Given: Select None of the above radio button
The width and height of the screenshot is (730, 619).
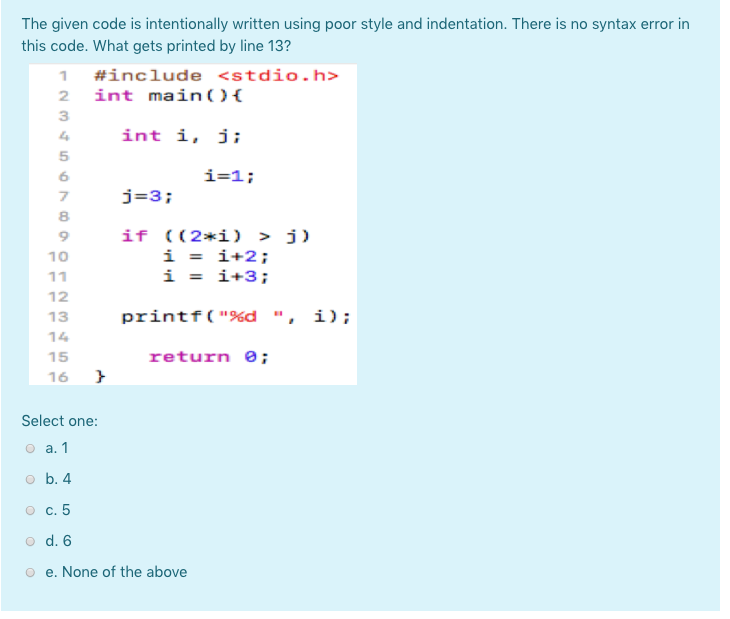Looking at the screenshot, I should (30, 572).
